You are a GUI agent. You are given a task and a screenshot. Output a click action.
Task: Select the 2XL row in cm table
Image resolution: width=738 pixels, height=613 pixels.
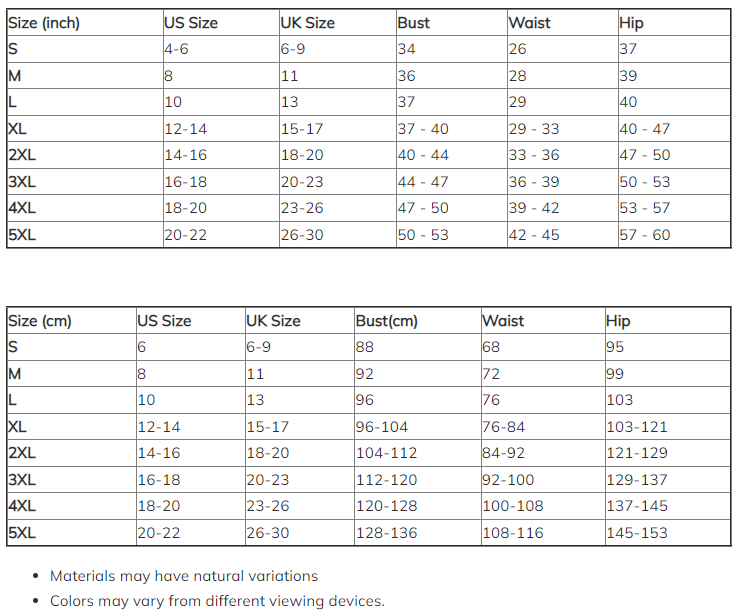[22, 453]
